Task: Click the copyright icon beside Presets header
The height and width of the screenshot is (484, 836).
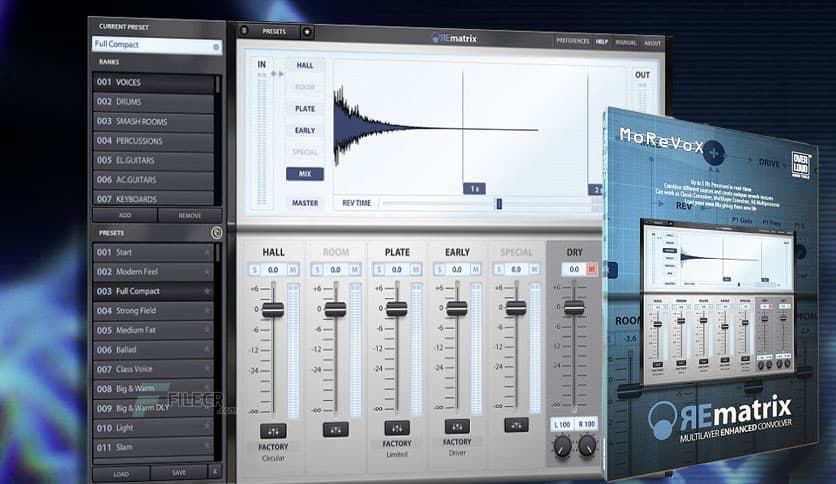Action: 216,233
